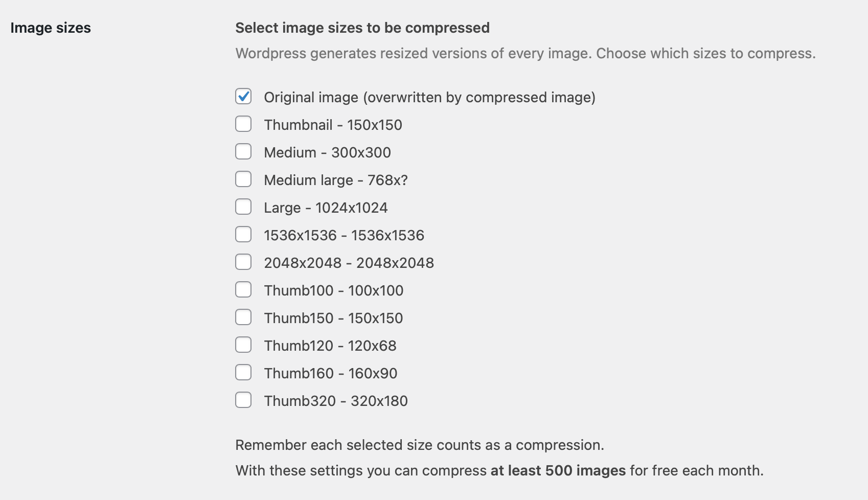Check the Thumb100 100x100 checkbox
The width and height of the screenshot is (868, 500).
click(243, 289)
